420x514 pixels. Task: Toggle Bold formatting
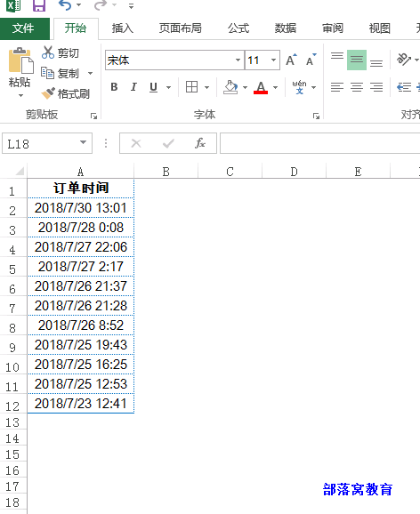click(114, 87)
